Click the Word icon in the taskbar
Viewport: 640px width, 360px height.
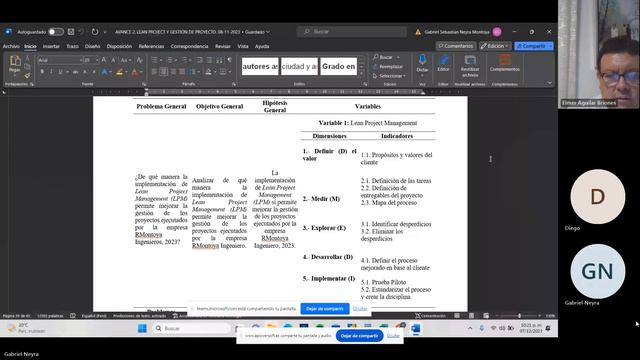(416, 328)
